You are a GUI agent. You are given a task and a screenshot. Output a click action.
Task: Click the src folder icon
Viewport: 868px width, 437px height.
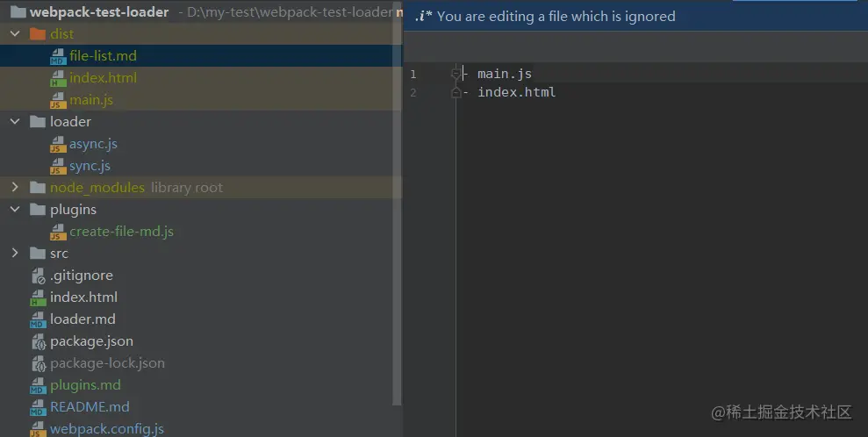[38, 254]
